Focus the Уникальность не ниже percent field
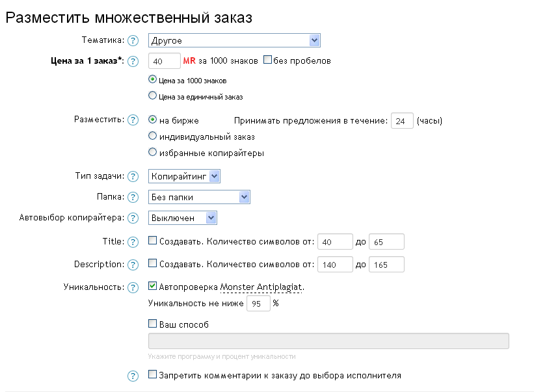 point(258,304)
